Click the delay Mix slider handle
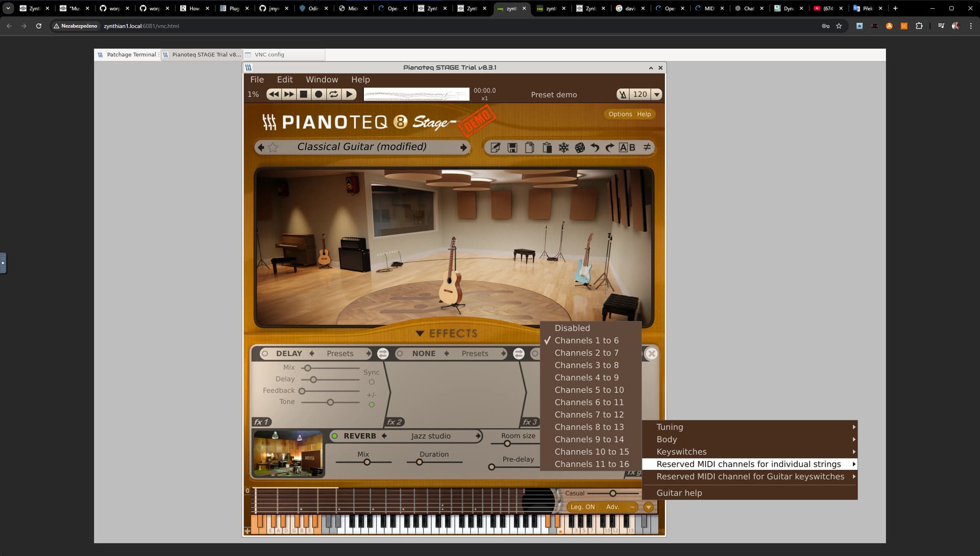 (307, 368)
